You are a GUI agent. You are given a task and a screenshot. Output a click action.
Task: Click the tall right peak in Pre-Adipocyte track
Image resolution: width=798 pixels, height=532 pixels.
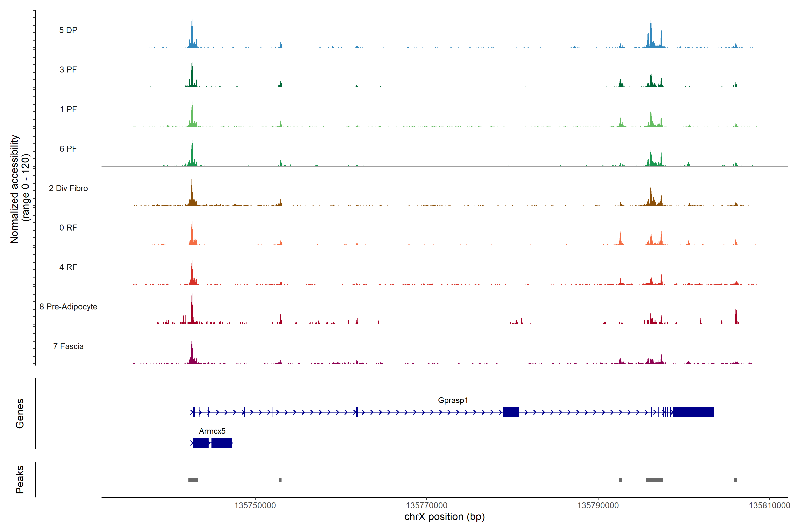pyautogui.click(x=735, y=314)
